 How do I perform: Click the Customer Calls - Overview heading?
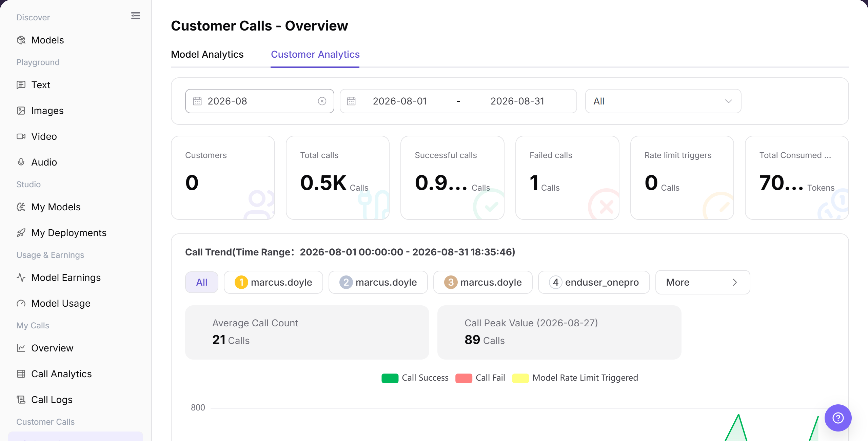(x=259, y=26)
